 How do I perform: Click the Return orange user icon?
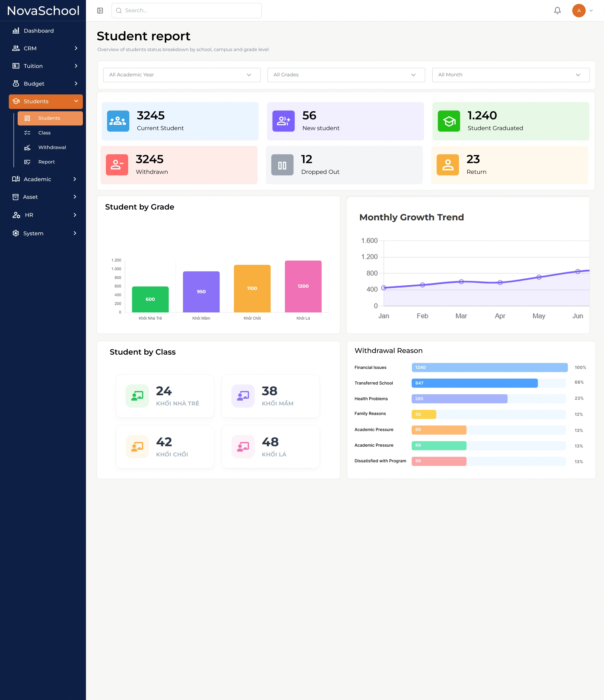(x=448, y=165)
